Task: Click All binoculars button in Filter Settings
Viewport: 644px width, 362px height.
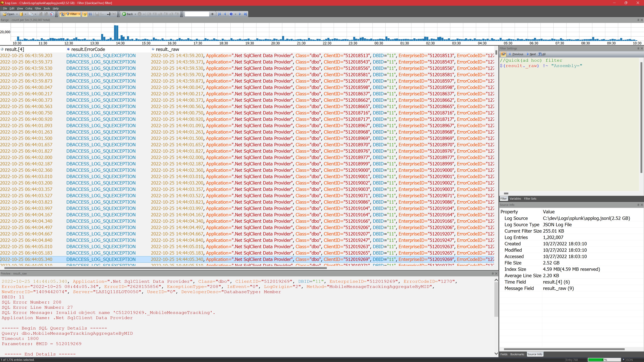Action: tap(542, 54)
